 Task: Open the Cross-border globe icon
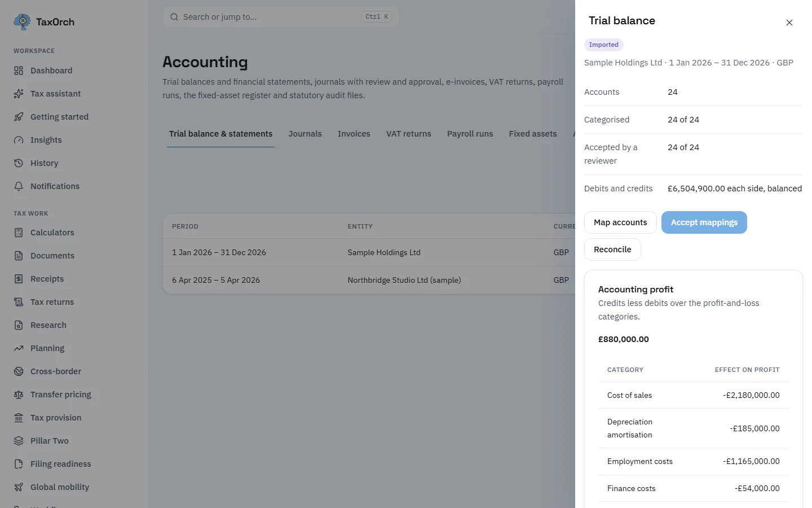19,371
